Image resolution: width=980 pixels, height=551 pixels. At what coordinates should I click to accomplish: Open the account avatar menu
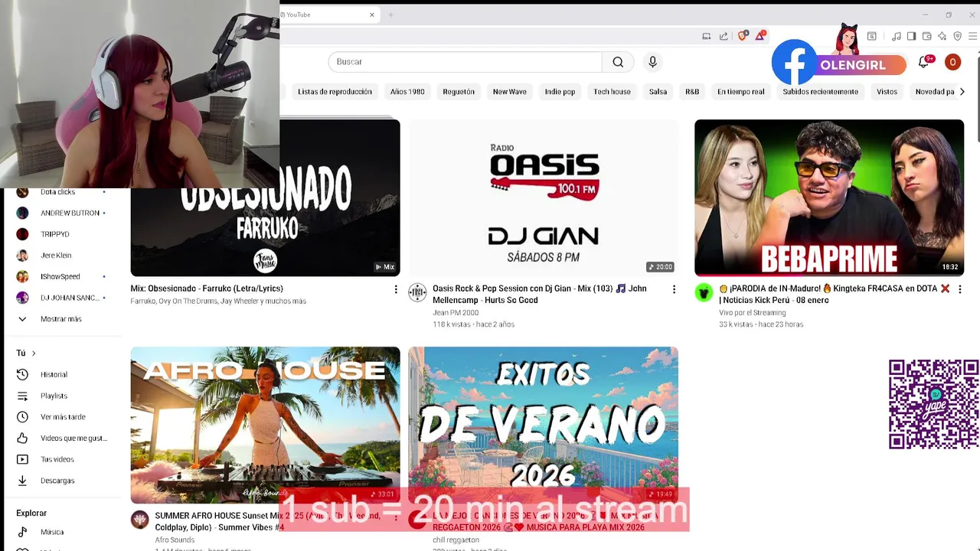point(952,62)
